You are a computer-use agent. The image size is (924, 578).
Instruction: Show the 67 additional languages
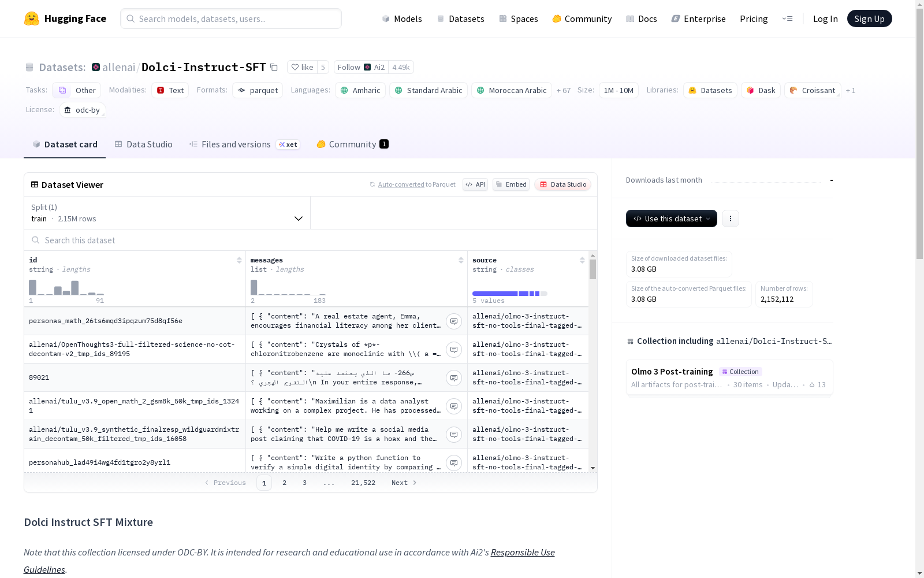(x=564, y=90)
